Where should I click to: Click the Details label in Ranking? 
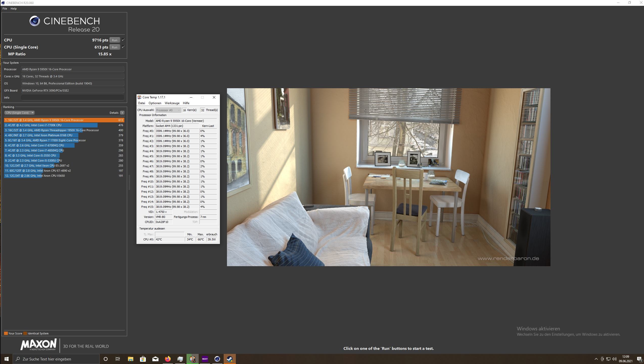(x=114, y=113)
